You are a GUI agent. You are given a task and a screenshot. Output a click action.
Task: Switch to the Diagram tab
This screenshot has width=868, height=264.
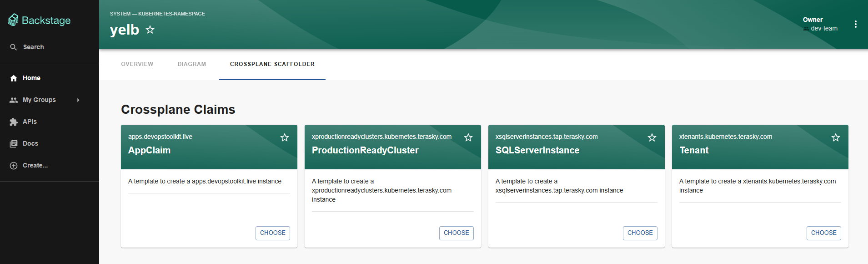click(192, 64)
